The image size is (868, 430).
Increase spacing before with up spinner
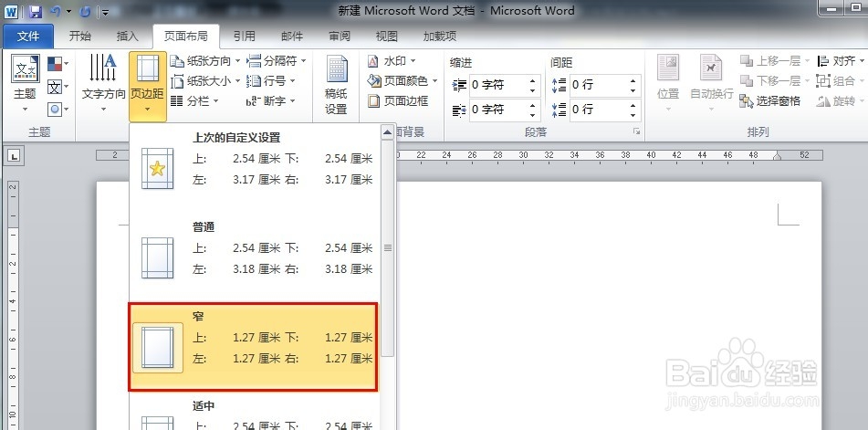pos(633,81)
